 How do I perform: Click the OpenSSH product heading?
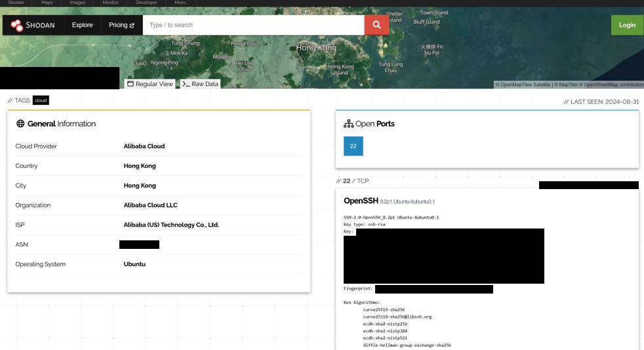click(361, 201)
